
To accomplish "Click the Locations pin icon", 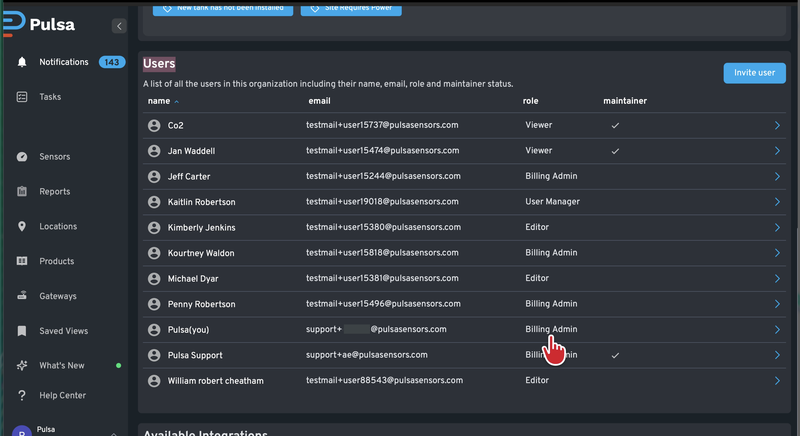I will pyautogui.click(x=22, y=226).
